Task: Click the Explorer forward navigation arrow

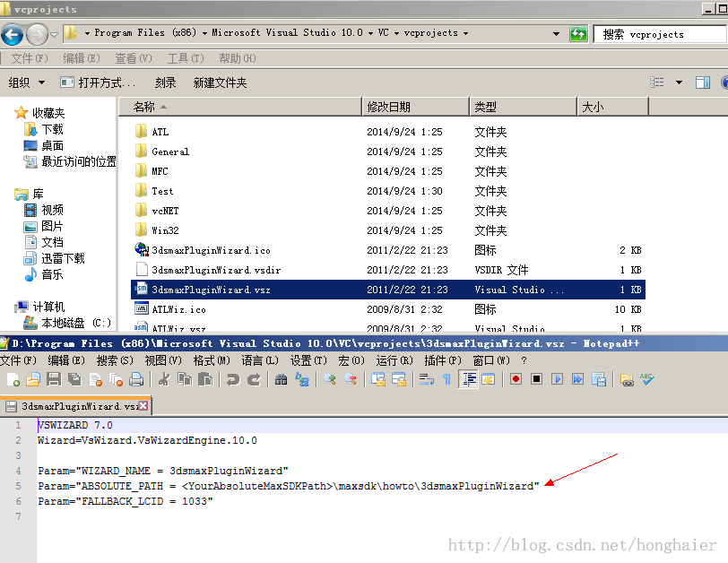Action: [x=37, y=34]
